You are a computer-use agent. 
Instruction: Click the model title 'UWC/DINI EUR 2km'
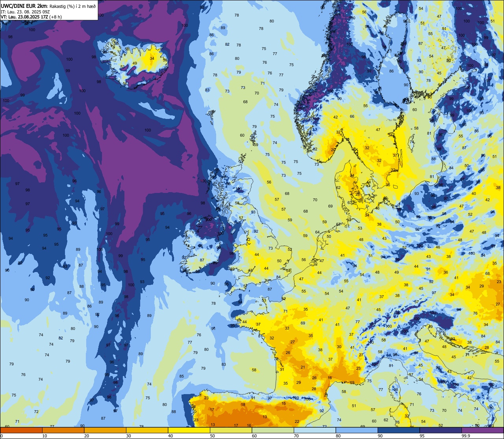(24, 6)
